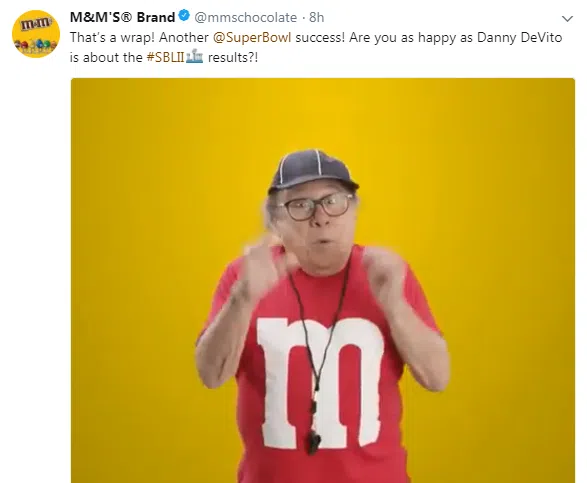Click the blue verified badge
Screen dimensions: 587x483
tap(184, 16)
